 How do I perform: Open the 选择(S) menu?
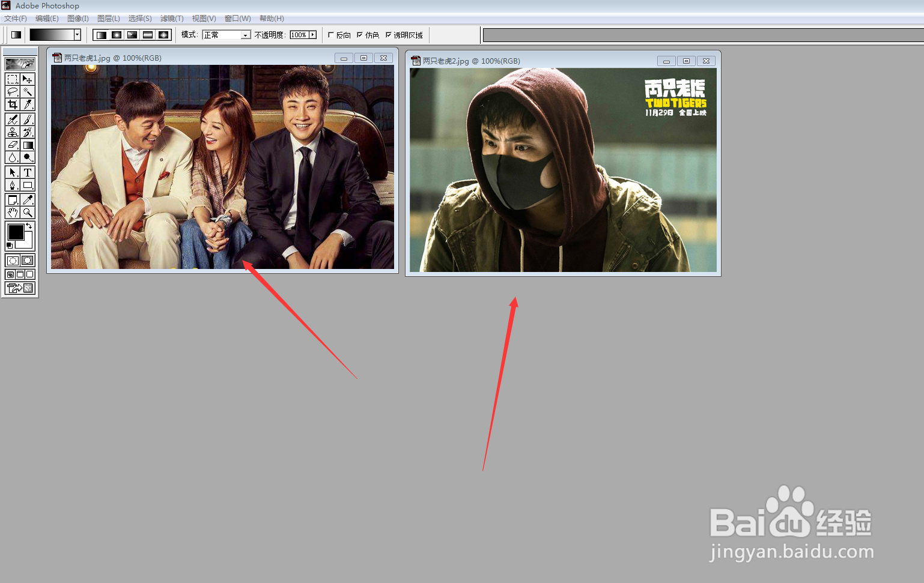click(x=140, y=19)
